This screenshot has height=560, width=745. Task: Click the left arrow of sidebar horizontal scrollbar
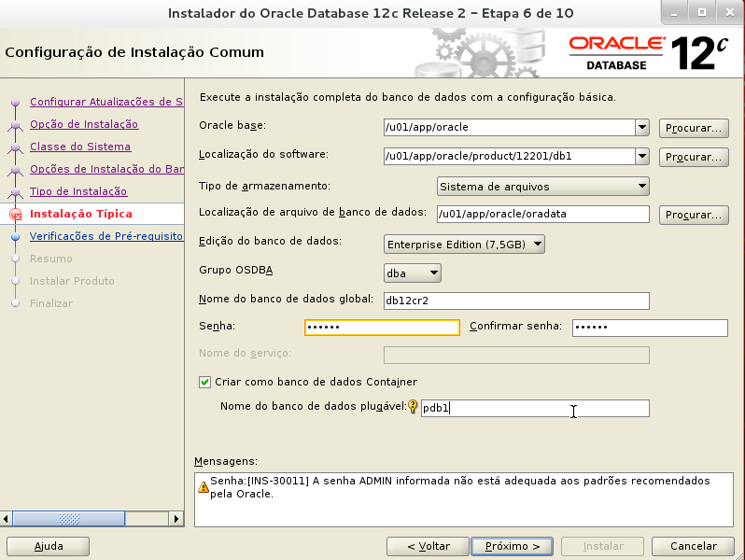7,519
